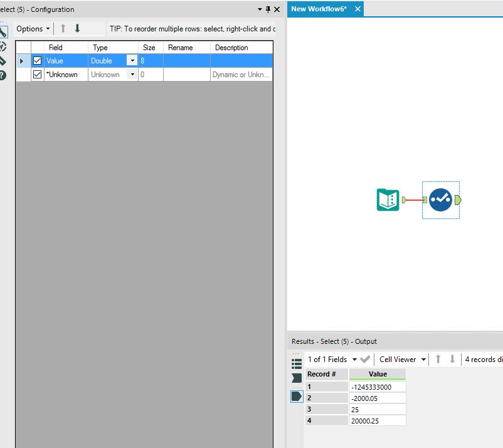This screenshot has height=448, width=503.
Task: Open the tool Navigation icon below the wrench
Action: tap(3, 45)
